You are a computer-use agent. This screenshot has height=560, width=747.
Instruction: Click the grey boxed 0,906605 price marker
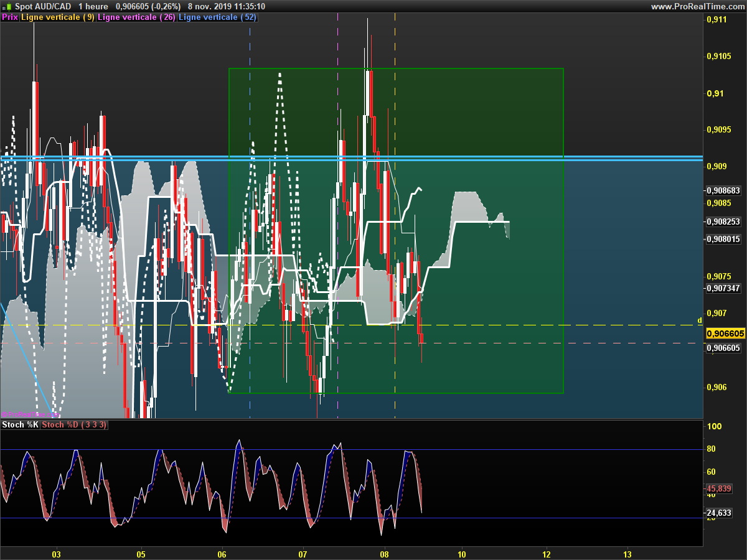[x=723, y=348]
